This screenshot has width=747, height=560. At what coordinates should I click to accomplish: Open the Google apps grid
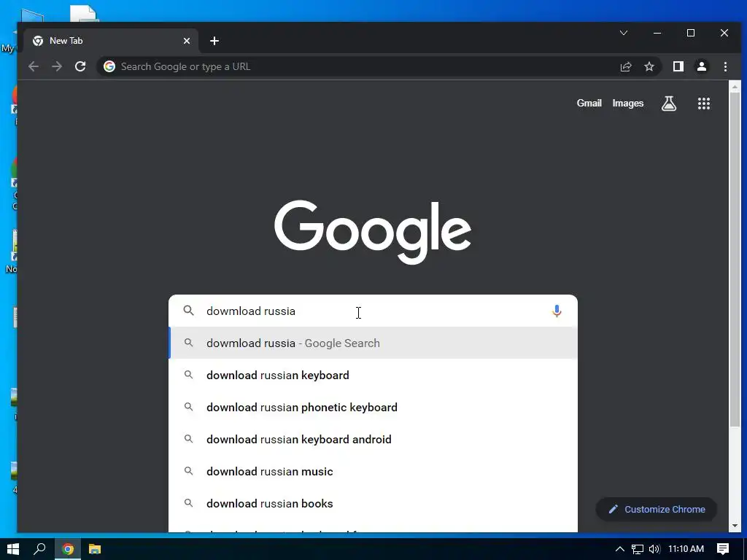[704, 104]
